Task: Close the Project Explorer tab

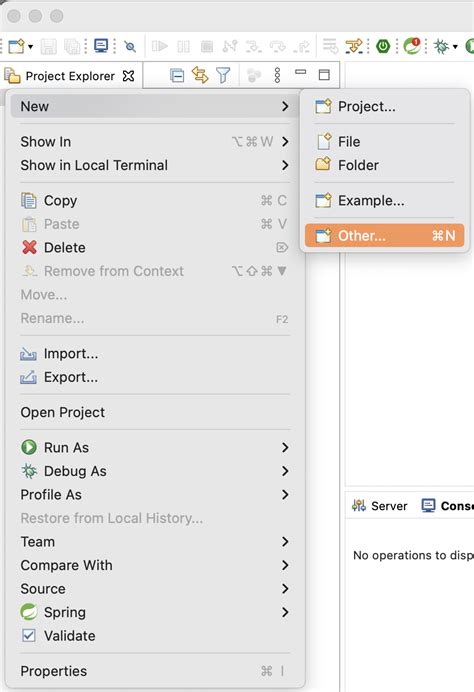Action: point(128,76)
